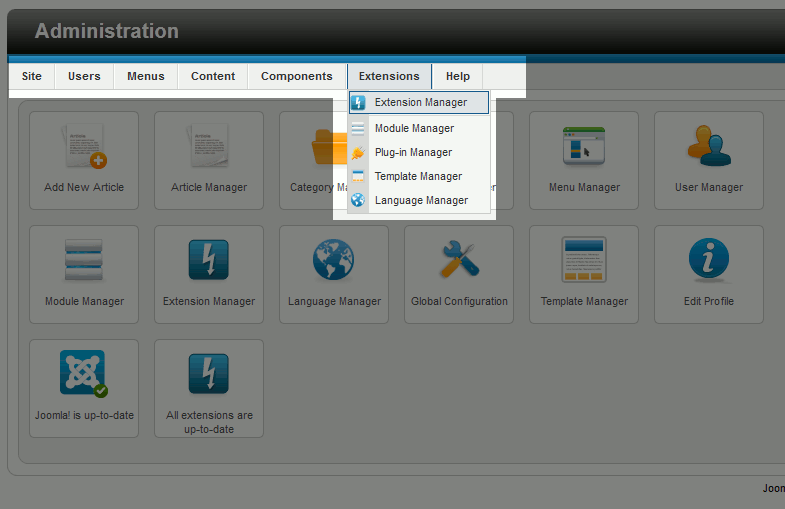Image resolution: width=785 pixels, height=509 pixels.
Task: Open User Manager label link
Action: coord(709,187)
